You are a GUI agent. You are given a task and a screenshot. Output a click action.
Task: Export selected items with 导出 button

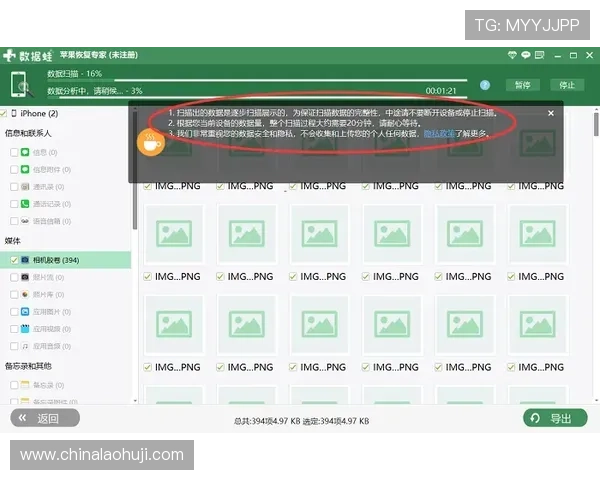(x=555, y=418)
